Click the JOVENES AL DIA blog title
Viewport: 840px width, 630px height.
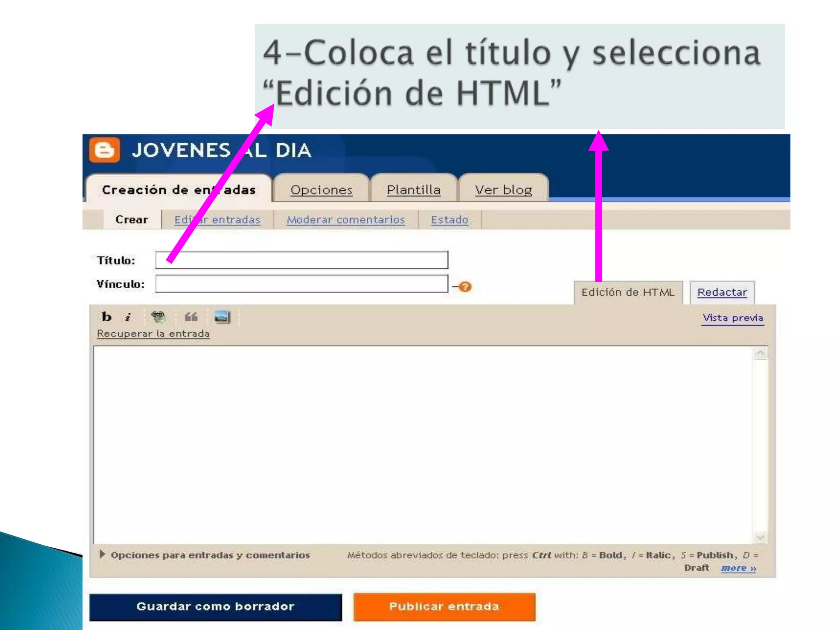(x=221, y=151)
